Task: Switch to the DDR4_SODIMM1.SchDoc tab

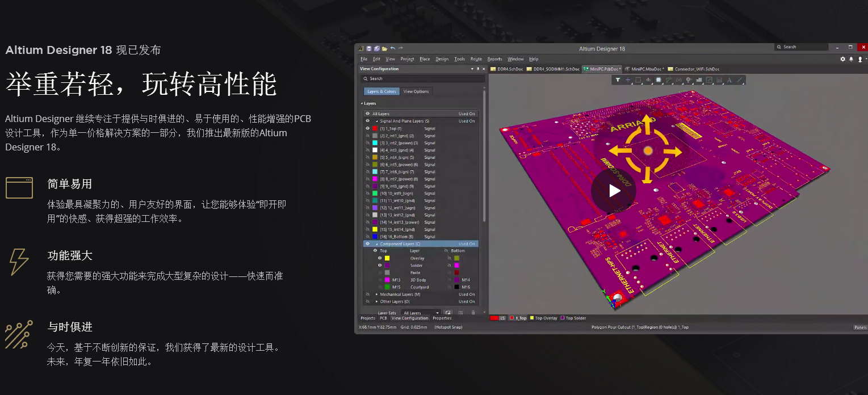Action: [x=553, y=69]
